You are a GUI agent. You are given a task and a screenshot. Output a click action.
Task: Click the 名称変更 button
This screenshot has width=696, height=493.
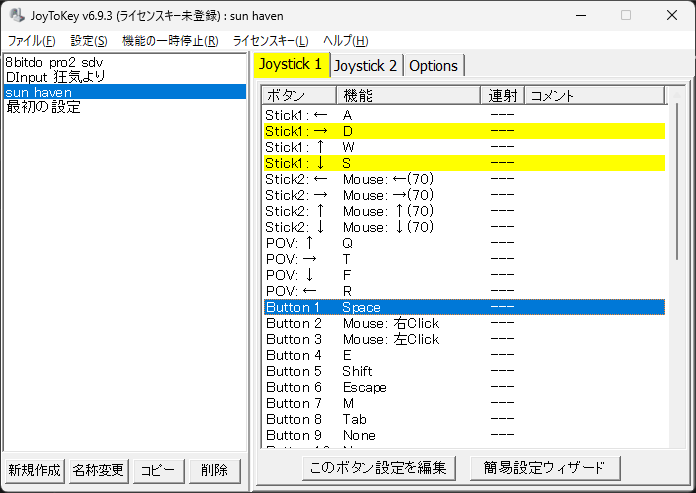point(98,470)
